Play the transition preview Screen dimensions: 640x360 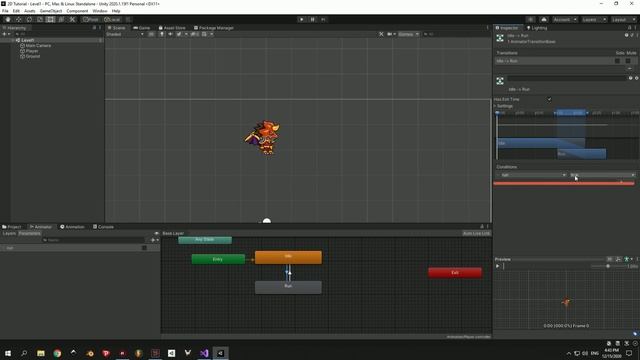(498, 266)
